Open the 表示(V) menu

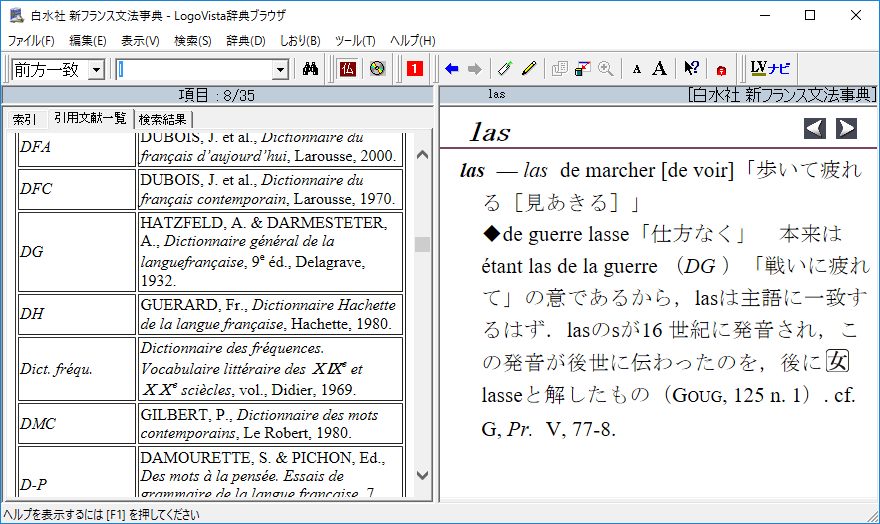pos(140,40)
